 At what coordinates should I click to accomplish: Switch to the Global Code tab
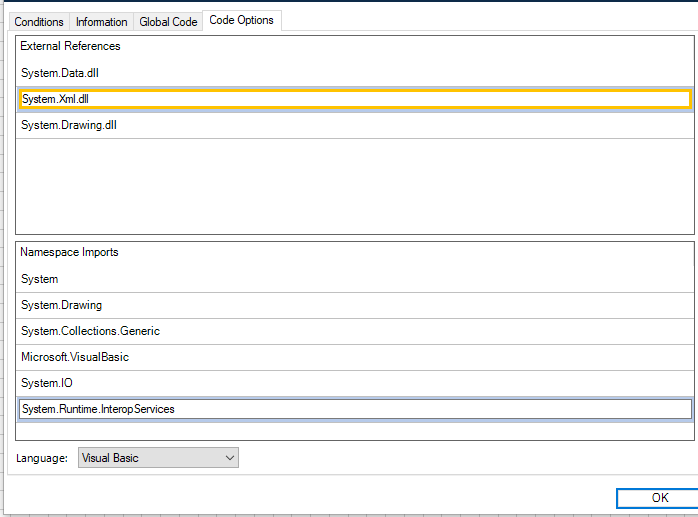click(x=168, y=21)
